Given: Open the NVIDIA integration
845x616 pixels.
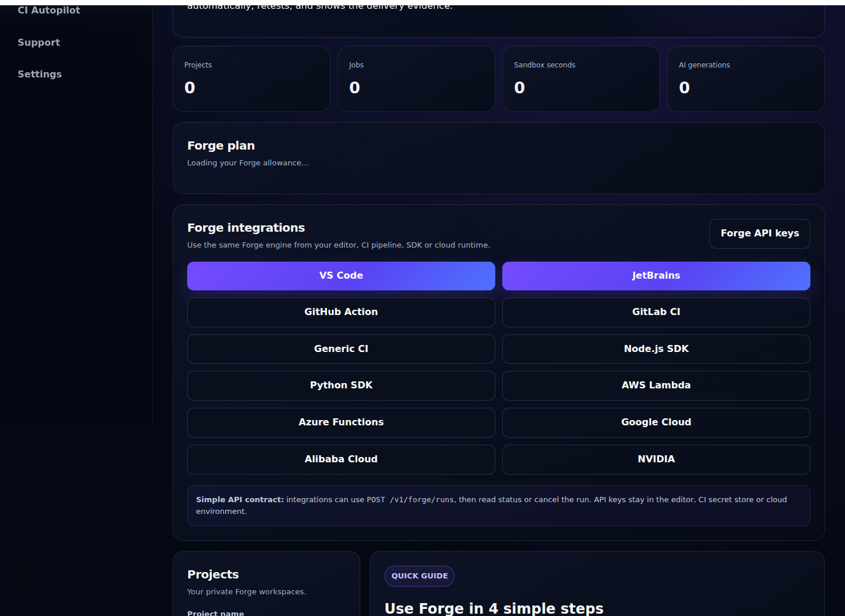Looking at the screenshot, I should pos(656,459).
